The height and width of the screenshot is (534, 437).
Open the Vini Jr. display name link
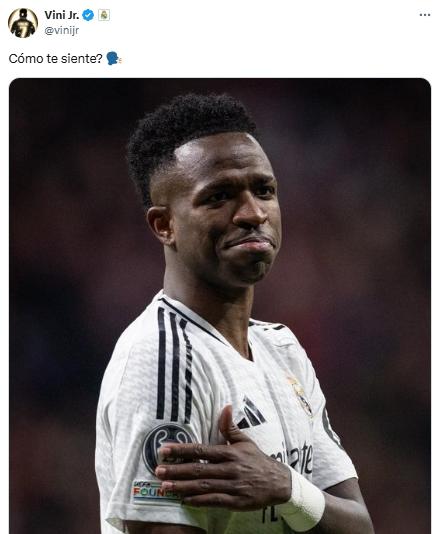tap(62, 15)
